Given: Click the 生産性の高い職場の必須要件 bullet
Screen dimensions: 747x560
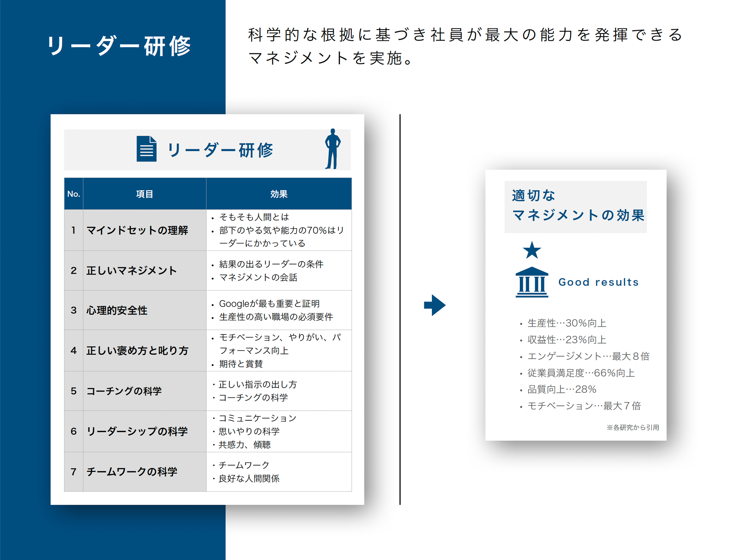Looking at the screenshot, I should 276,317.
